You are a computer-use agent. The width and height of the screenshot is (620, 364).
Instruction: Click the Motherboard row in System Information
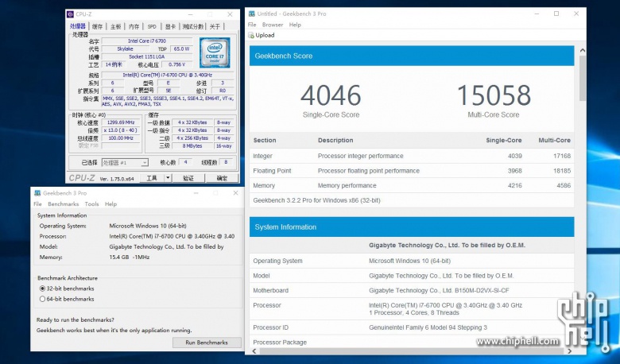tap(412, 291)
